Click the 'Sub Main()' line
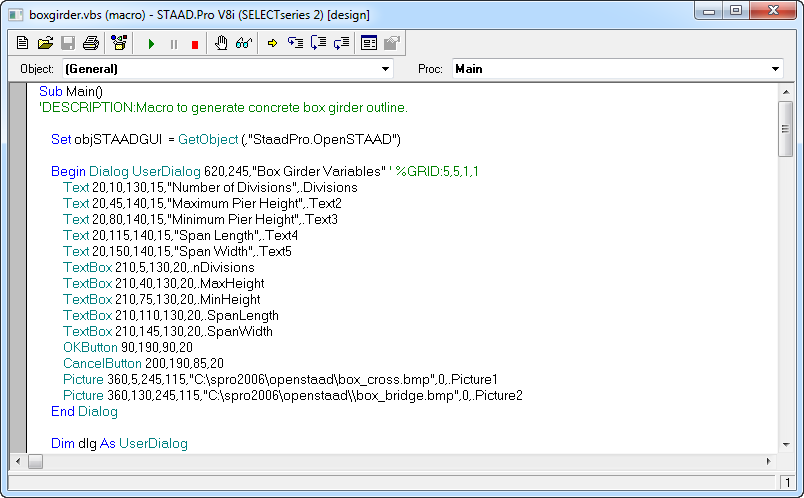The width and height of the screenshot is (804, 498). [71, 91]
